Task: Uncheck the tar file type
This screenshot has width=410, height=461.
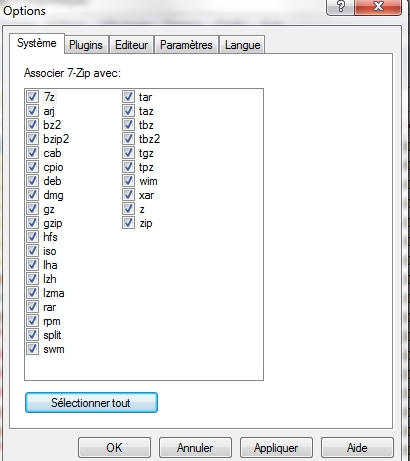Action: pos(128,97)
